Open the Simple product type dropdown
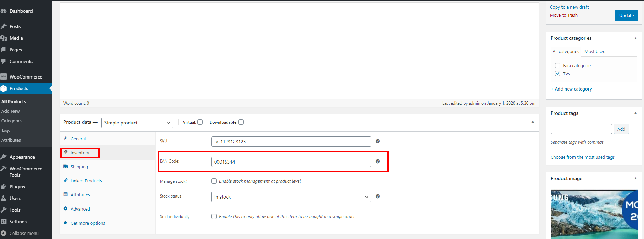 (x=137, y=123)
